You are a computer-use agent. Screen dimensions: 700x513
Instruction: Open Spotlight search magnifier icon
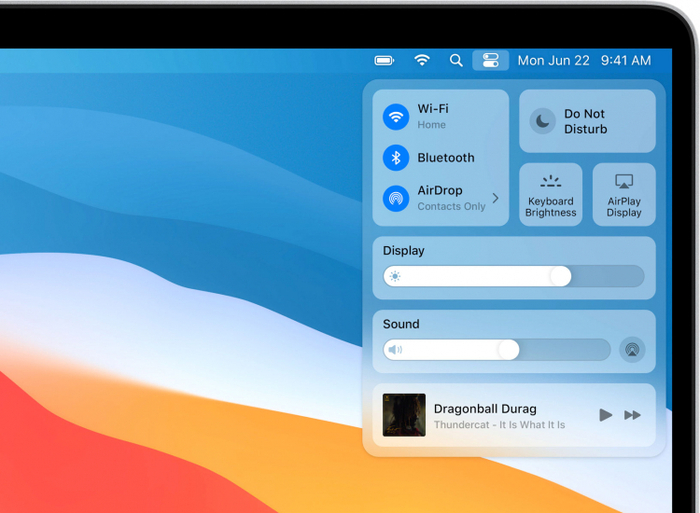point(456,60)
